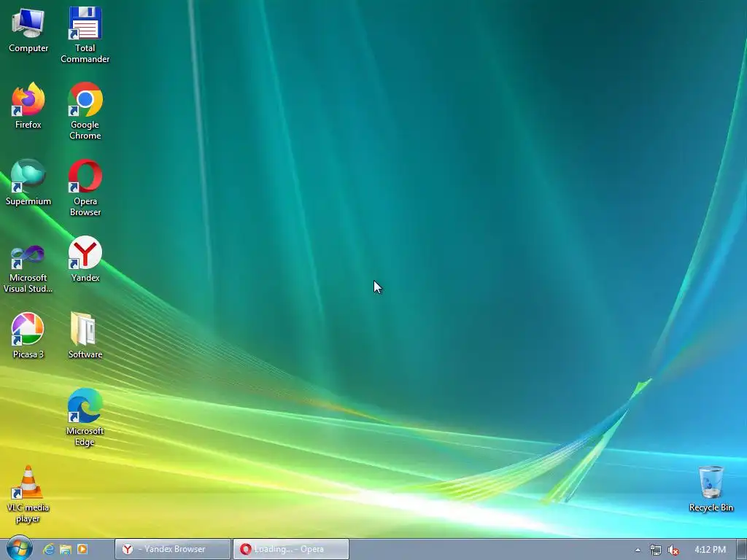This screenshot has width=747, height=560.
Task: Select the Picasa 3 shortcut
Action: click(x=28, y=335)
